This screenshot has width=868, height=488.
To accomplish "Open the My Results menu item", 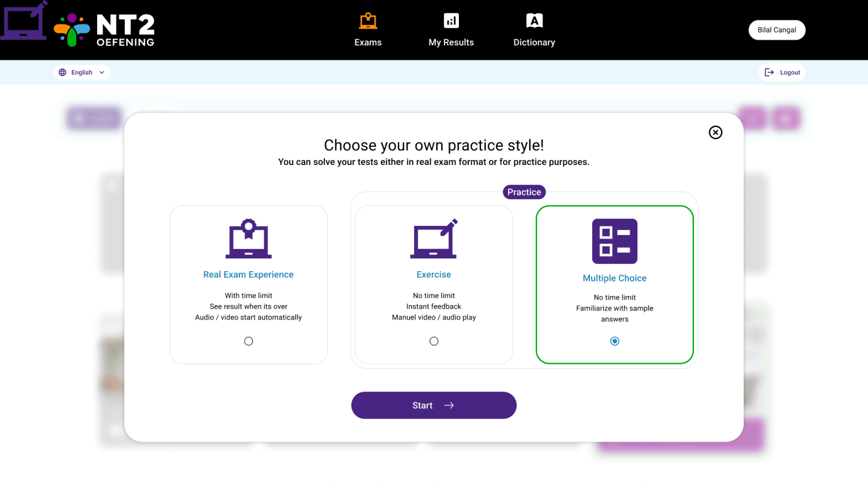I will click(451, 42).
